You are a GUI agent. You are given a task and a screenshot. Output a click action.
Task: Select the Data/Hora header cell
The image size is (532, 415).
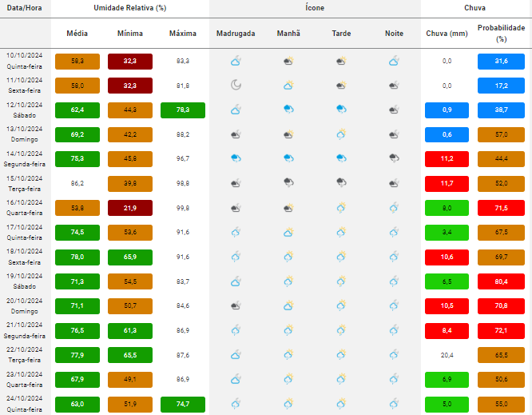pos(24,7)
